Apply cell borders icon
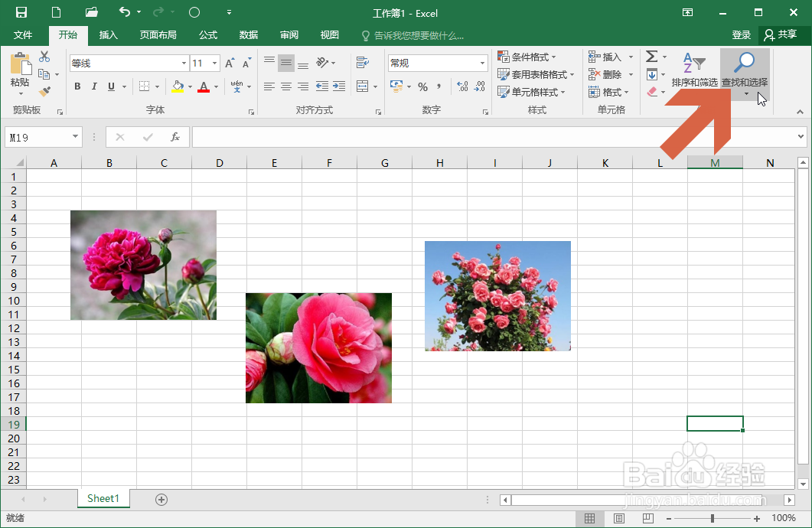This screenshot has width=812, height=528. point(145,86)
